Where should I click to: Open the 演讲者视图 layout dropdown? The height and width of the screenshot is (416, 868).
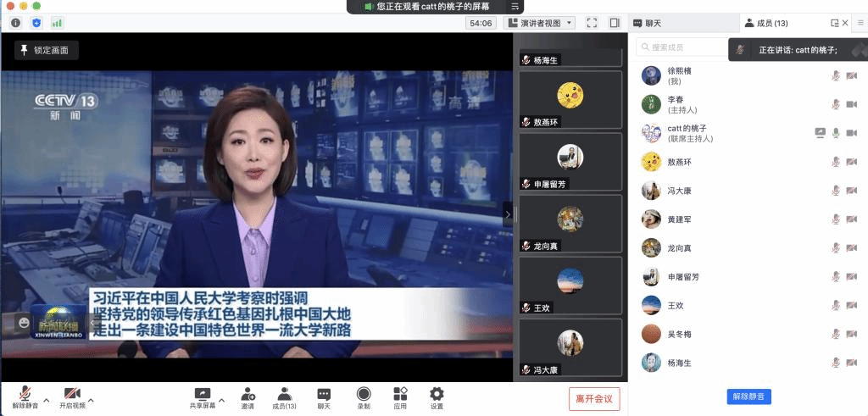click(540, 23)
